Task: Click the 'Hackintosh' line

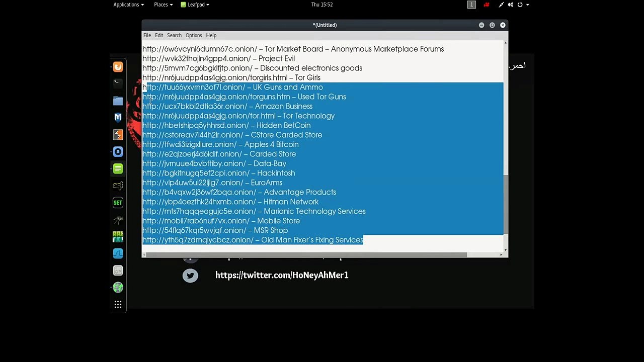Action: click(218, 173)
